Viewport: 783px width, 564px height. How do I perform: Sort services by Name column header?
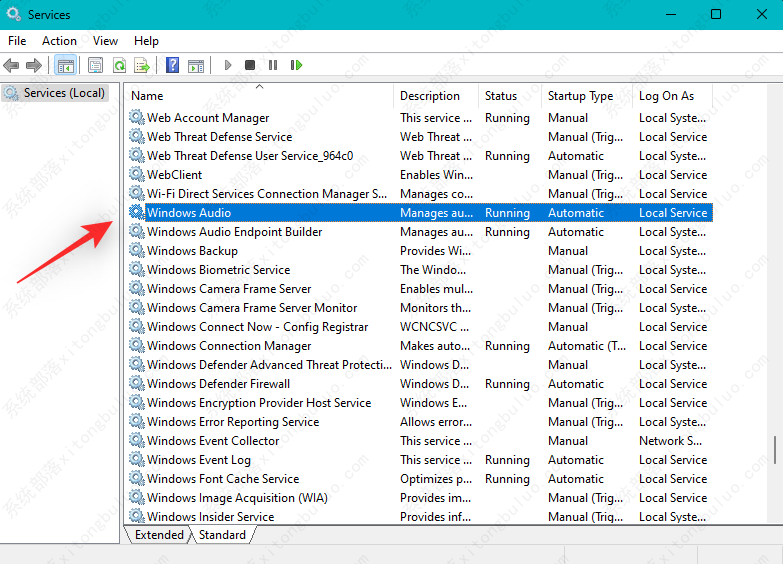point(148,96)
